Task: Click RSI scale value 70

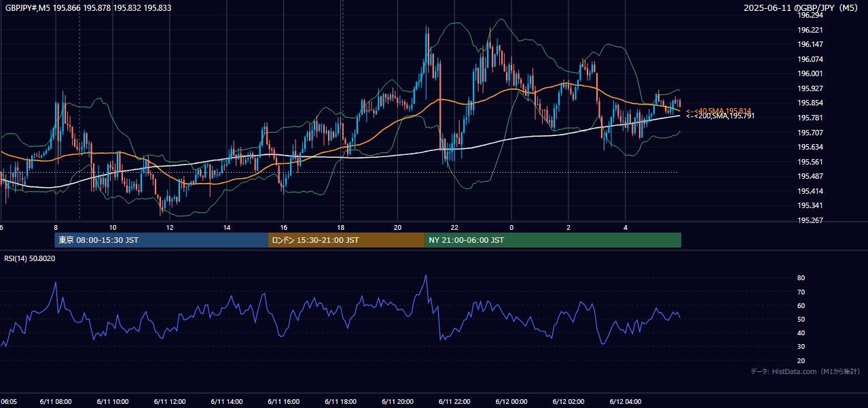Action: [801, 292]
